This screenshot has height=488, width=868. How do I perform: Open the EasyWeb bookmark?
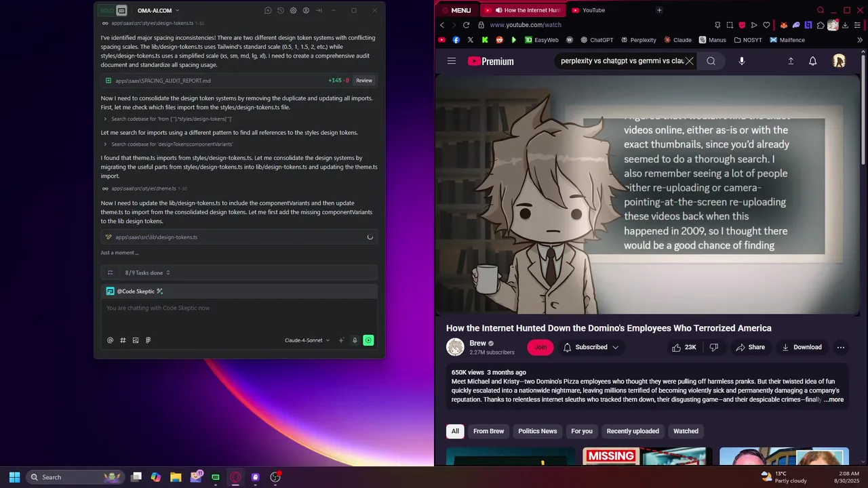pyautogui.click(x=542, y=40)
